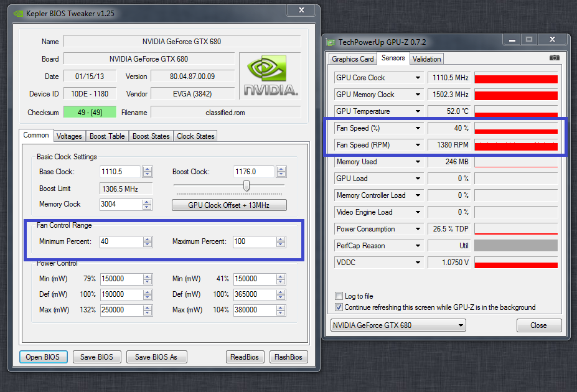Expand the GPU Temperature sensor dropdown
Image resolution: width=577 pixels, height=392 pixels.
[418, 111]
